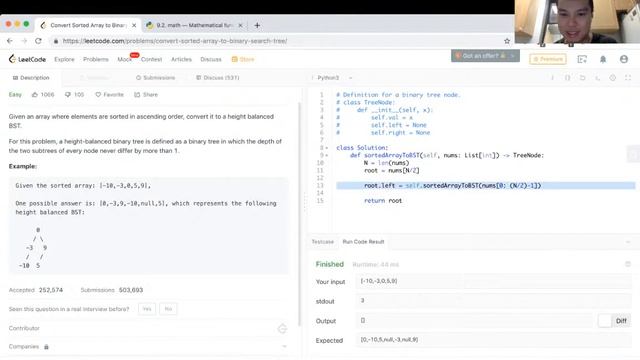Open Explore in navigation

(64, 59)
